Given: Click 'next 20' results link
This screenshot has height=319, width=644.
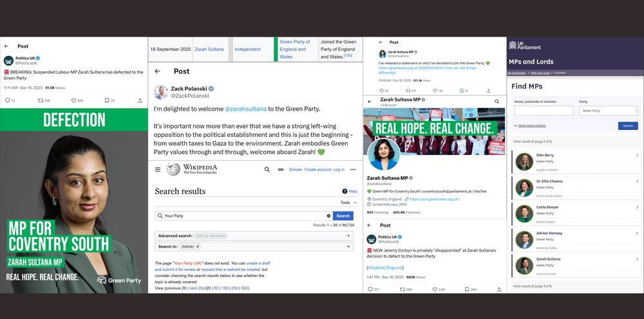Looking at the screenshot, I should click(x=196, y=288).
